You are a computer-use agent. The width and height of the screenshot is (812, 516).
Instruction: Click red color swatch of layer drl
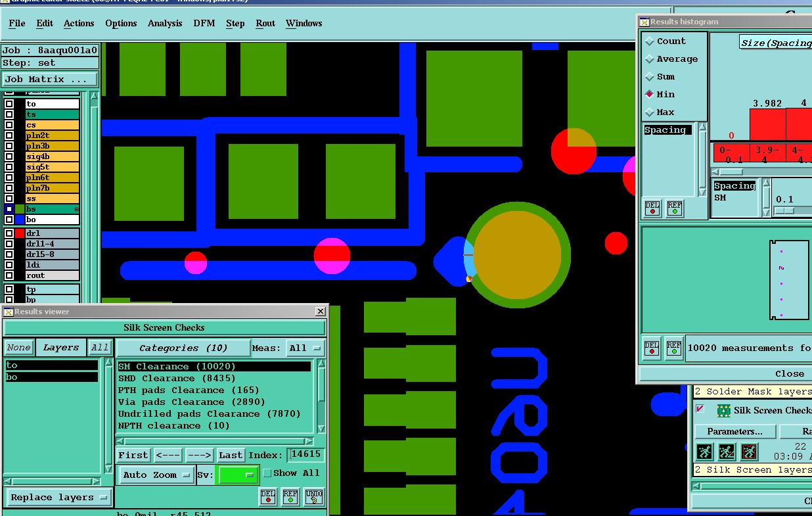coord(20,233)
